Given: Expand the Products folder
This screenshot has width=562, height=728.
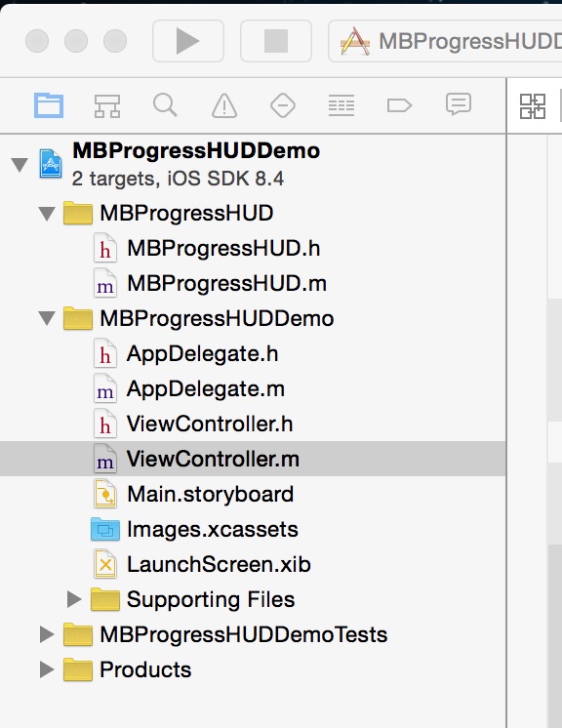Looking at the screenshot, I should 47,669.
